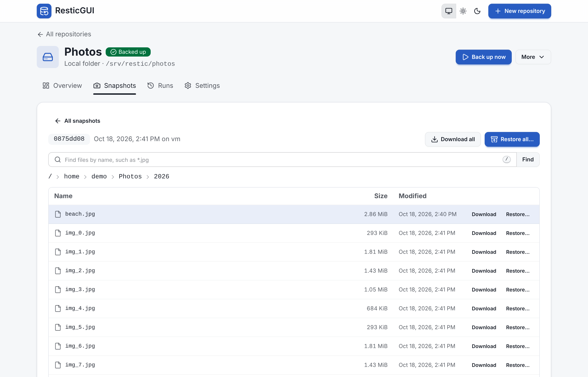Click snapshot ID 0875dd08
The image size is (588, 377).
coord(69,139)
